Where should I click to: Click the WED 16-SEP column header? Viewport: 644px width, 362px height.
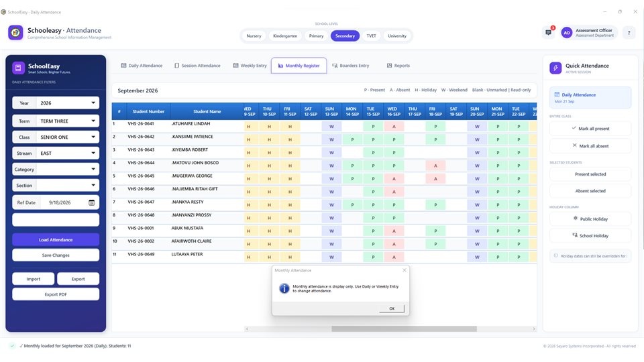click(394, 111)
